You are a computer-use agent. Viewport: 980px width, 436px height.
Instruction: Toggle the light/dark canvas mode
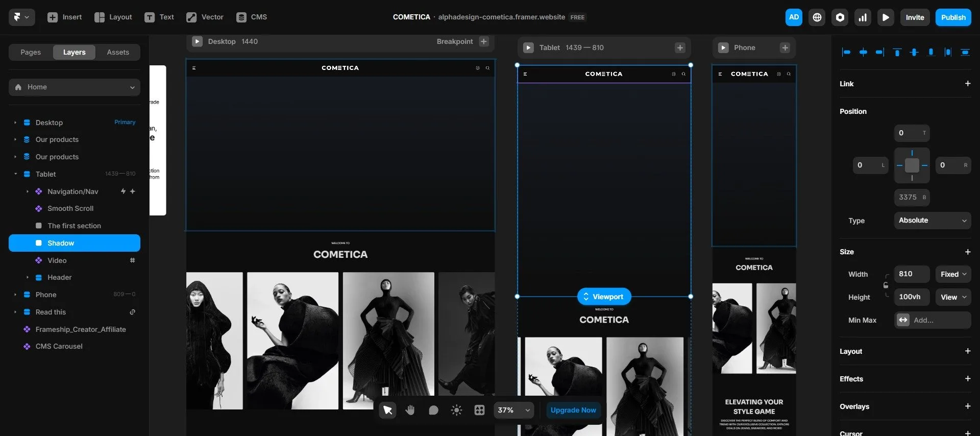pos(456,410)
